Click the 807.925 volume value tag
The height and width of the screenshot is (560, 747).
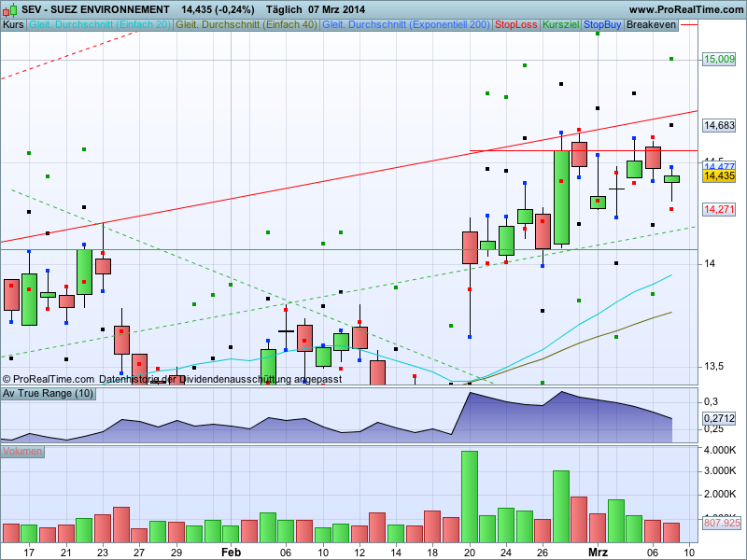click(x=722, y=523)
